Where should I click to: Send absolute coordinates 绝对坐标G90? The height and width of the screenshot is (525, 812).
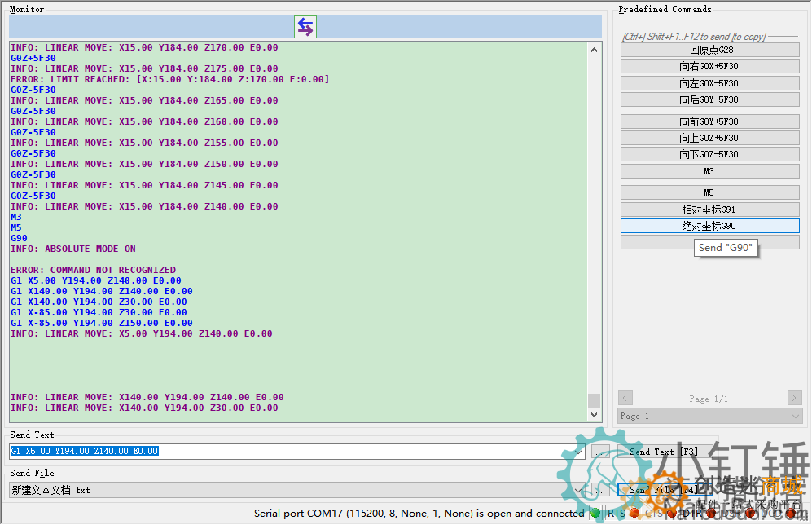tap(710, 226)
